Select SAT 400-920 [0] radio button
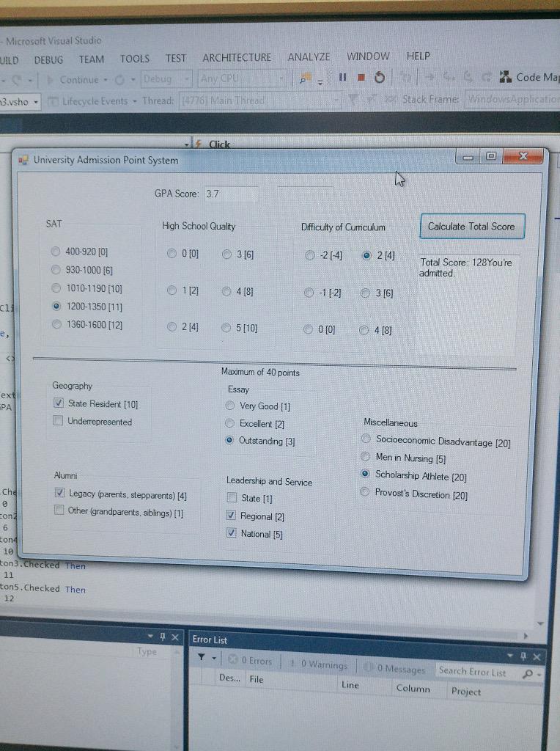The image size is (560, 751). [56, 251]
